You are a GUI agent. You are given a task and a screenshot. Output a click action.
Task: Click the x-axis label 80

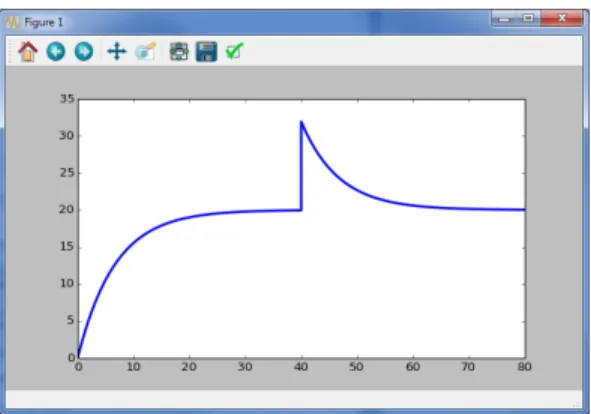pyautogui.click(x=524, y=367)
